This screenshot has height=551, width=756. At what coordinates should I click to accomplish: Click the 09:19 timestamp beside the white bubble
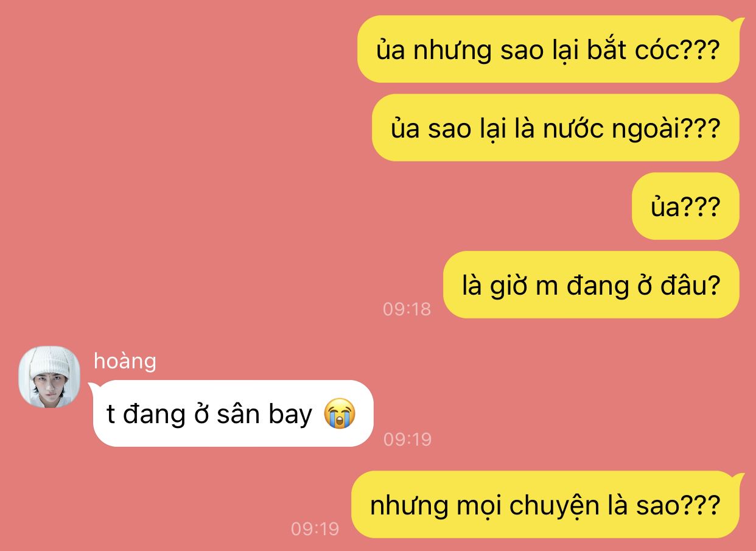[407, 439]
